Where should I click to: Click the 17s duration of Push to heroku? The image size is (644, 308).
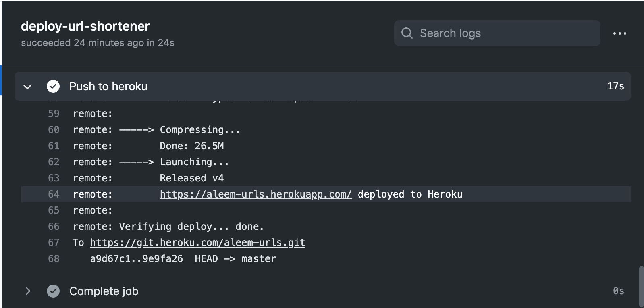point(615,86)
